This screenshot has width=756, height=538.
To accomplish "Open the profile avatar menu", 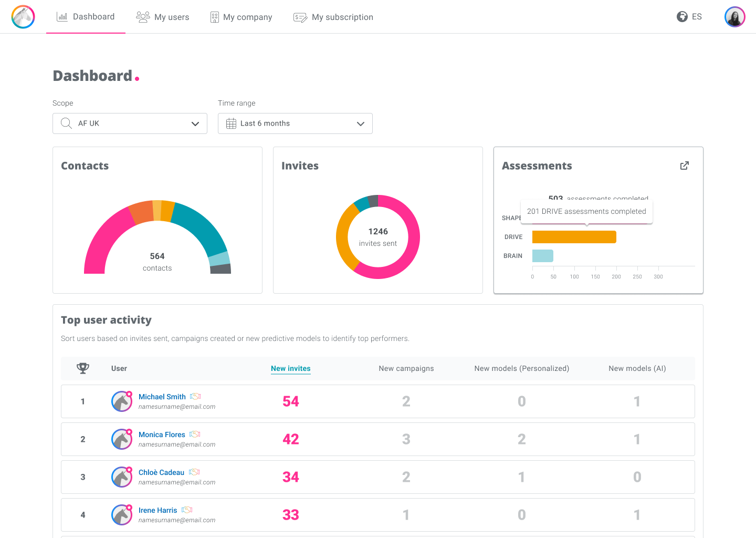I will (734, 17).
